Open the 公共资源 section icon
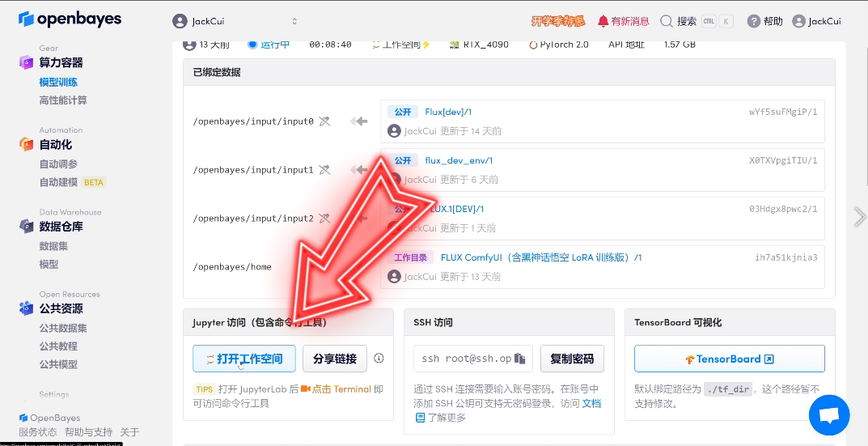Screen dimensions: 868x446 tap(26, 308)
